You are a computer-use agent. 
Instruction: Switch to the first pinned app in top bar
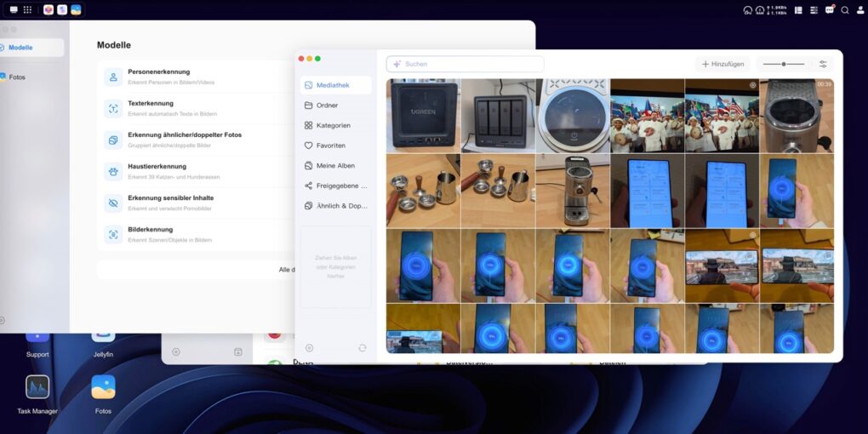[x=49, y=10]
